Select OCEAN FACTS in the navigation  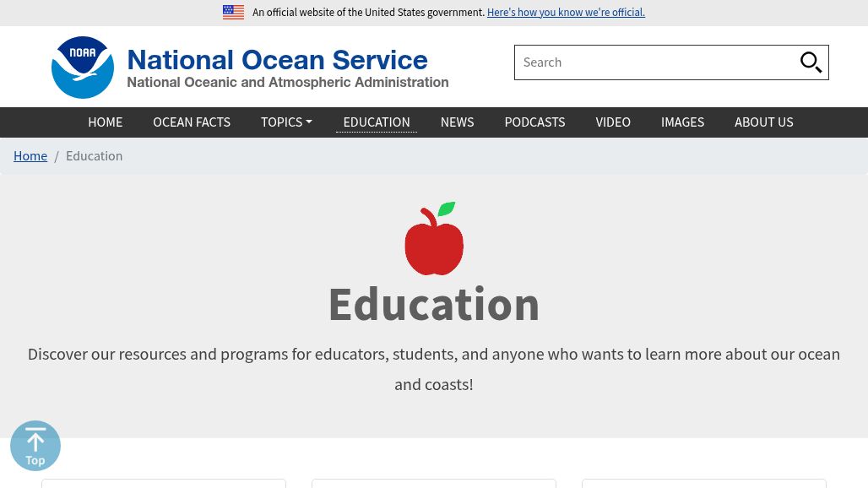(192, 122)
